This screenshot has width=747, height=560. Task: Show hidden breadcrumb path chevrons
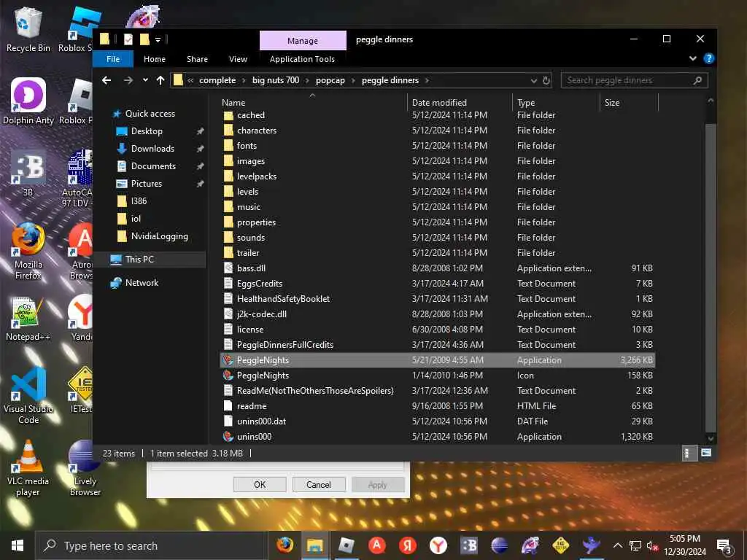click(x=190, y=80)
